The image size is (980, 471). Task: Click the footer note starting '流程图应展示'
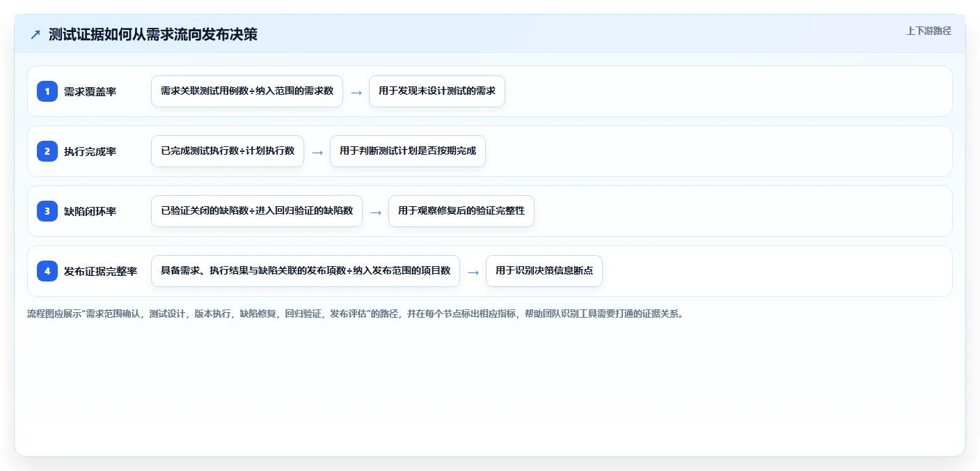(356, 314)
